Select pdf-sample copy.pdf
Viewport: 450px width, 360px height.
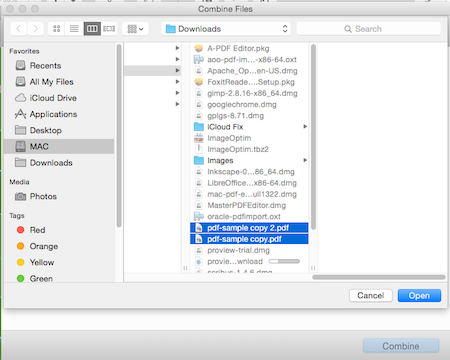click(249, 239)
